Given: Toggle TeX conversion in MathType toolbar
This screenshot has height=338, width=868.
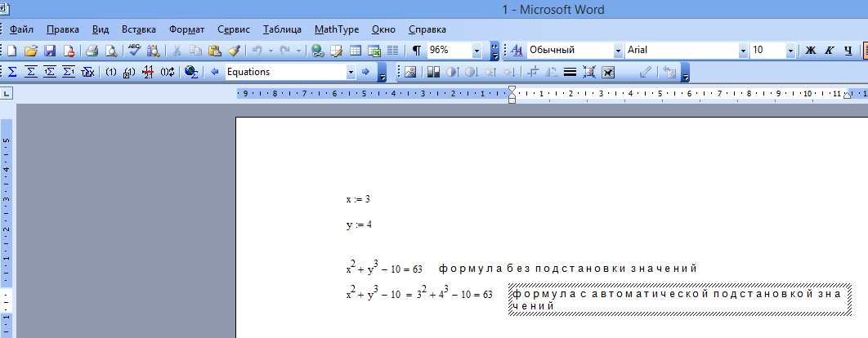Looking at the screenshot, I should [x=87, y=72].
